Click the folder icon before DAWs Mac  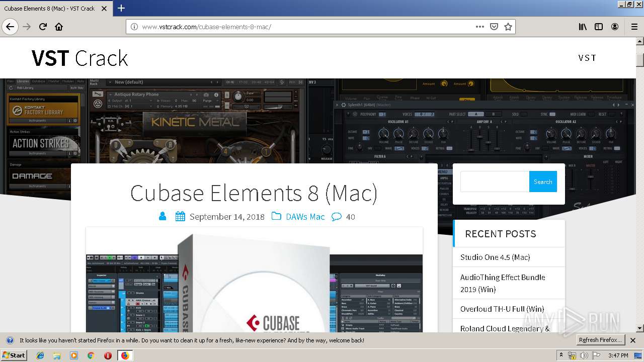pos(276,216)
